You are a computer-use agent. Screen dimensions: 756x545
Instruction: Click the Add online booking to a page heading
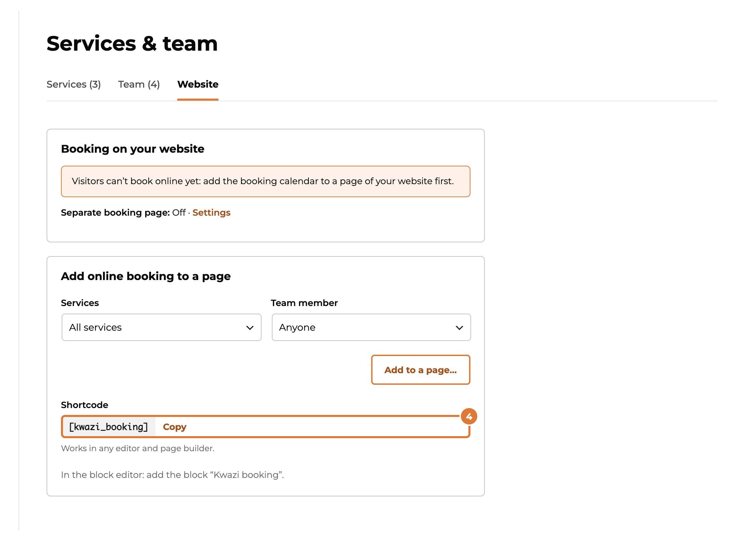146,276
